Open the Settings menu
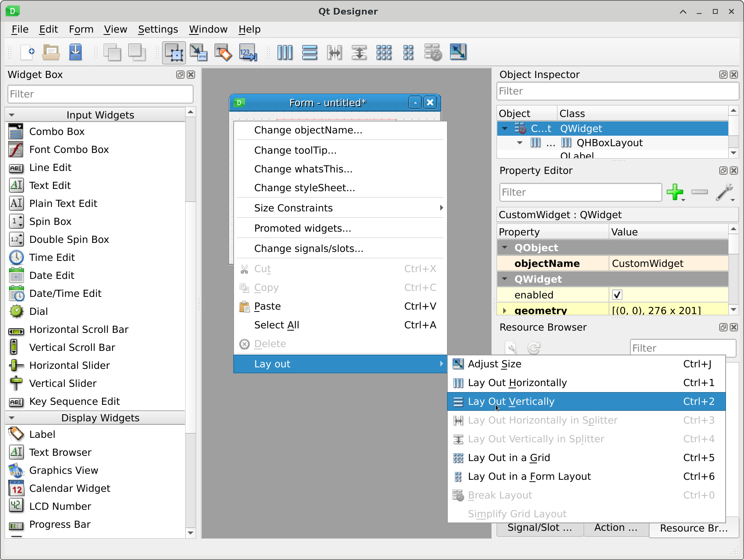The height and width of the screenshot is (560, 744). coord(158,29)
